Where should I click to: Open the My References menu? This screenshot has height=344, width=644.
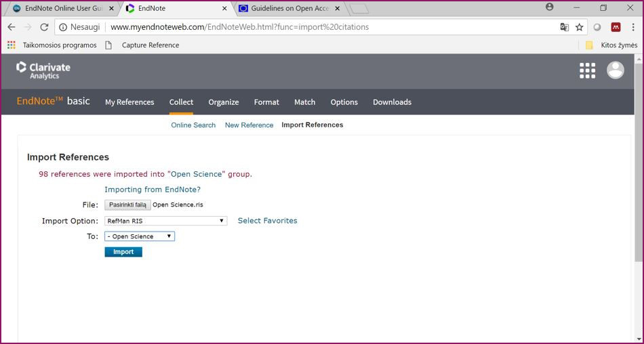129,102
